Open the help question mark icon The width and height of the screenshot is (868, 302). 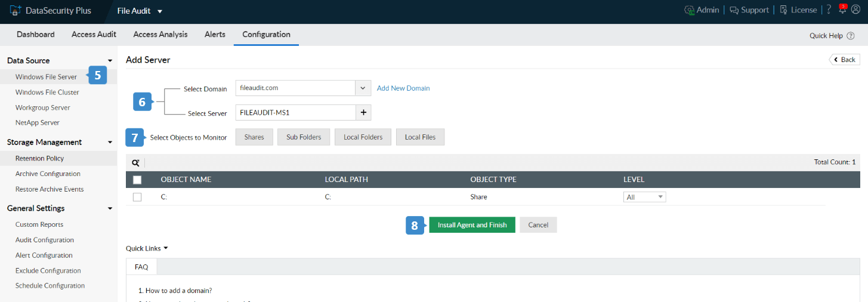(829, 10)
